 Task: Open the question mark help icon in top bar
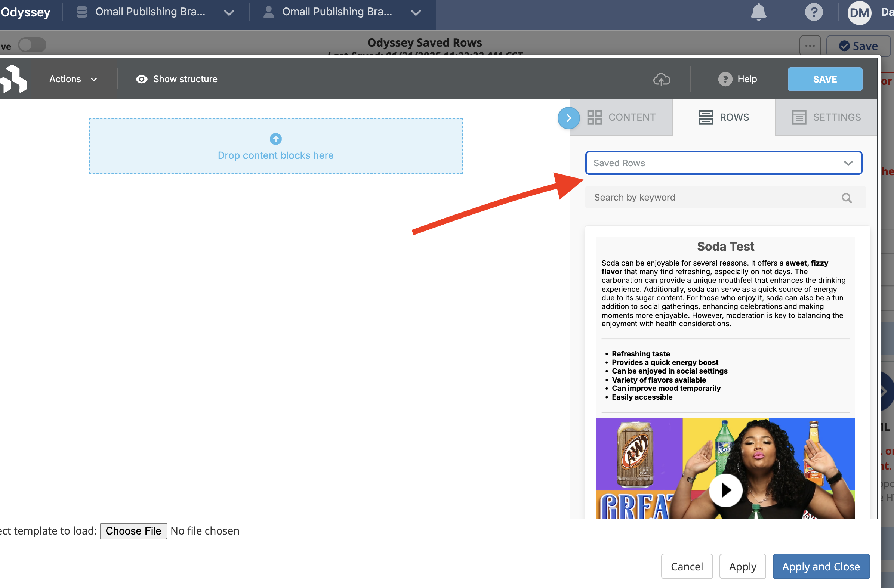[x=813, y=12]
